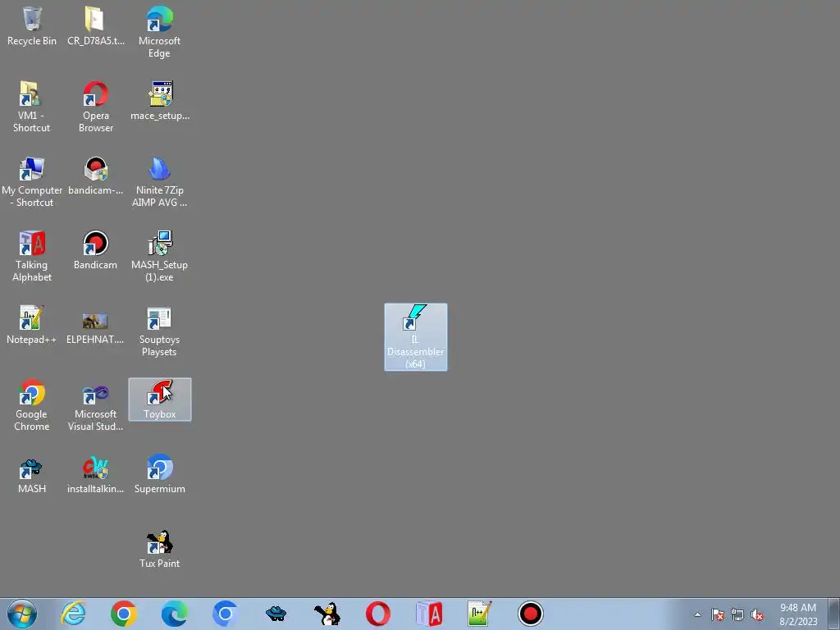Image resolution: width=840 pixels, height=630 pixels.
Task: Open the Action Center flag icon
Action: pos(718,614)
